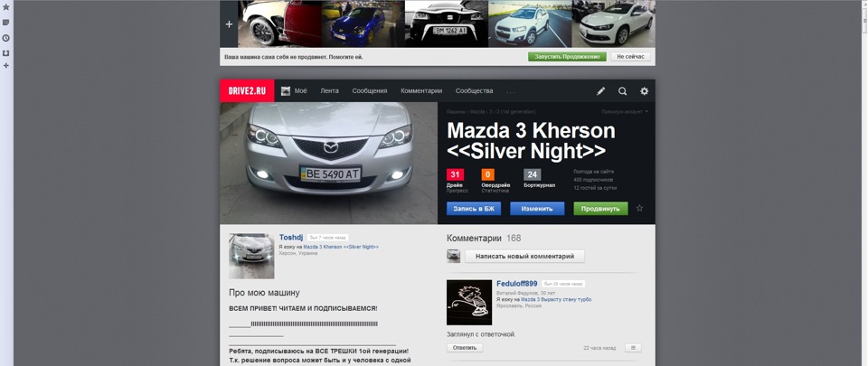Open Mazda 3 Вырасту стану турбо link
This screenshot has width=868, height=366.
click(x=556, y=299)
